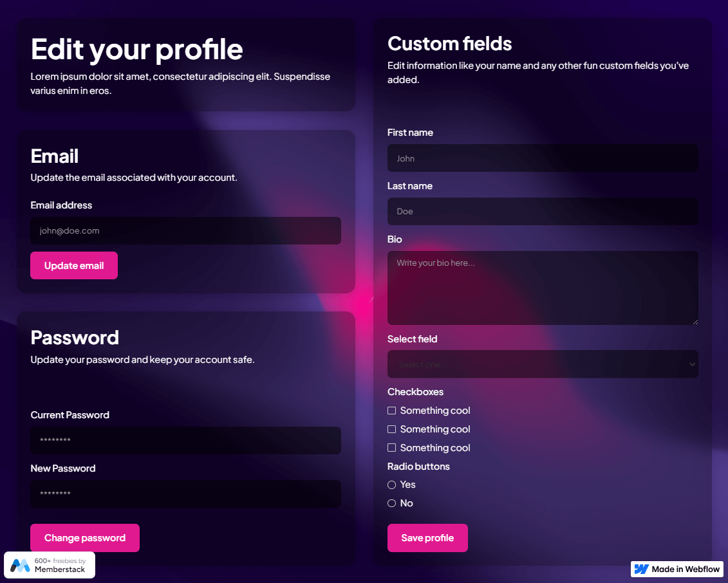Select the No radio button
The image size is (728, 583).
click(x=391, y=503)
